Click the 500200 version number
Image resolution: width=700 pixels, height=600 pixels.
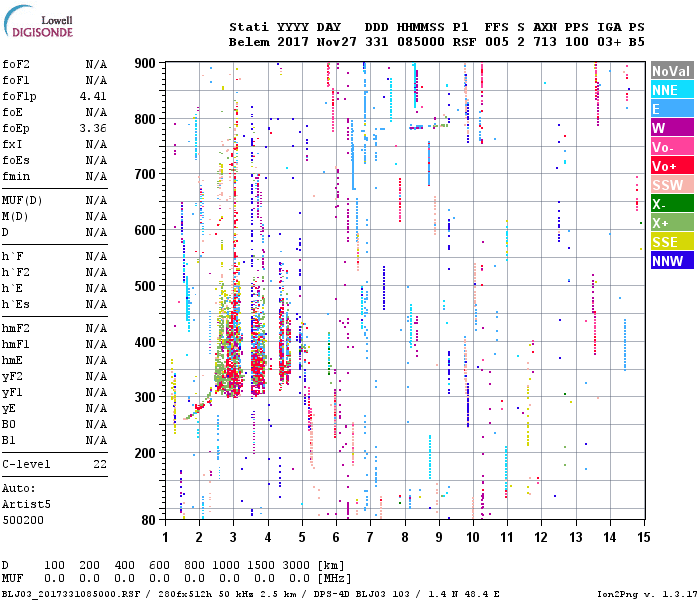pos(23,521)
